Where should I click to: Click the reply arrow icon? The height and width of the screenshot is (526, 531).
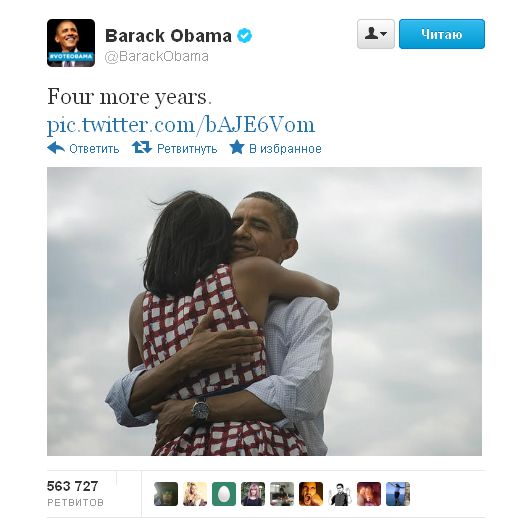56,148
